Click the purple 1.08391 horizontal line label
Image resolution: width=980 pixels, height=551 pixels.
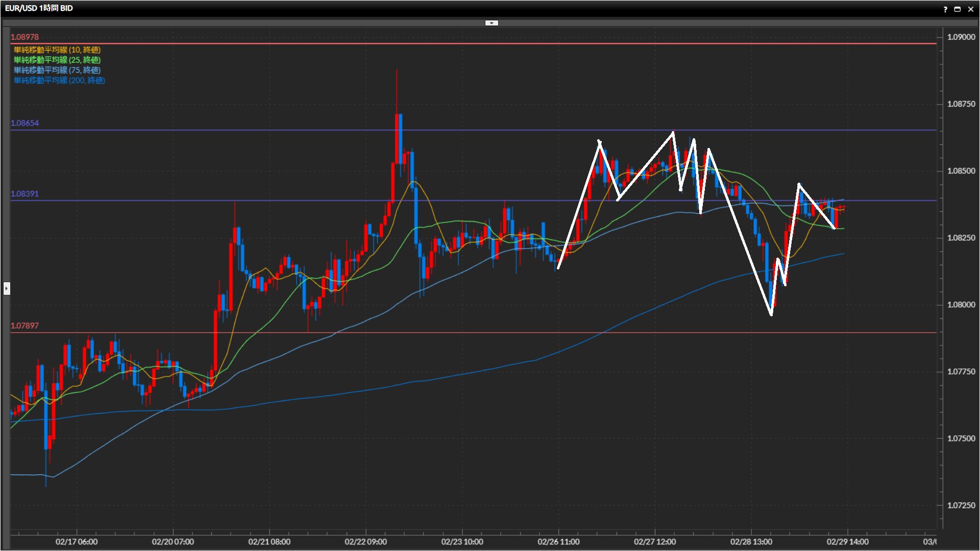click(24, 194)
